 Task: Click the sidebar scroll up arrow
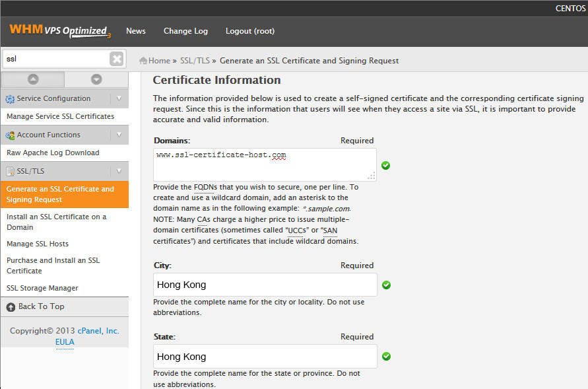point(32,79)
